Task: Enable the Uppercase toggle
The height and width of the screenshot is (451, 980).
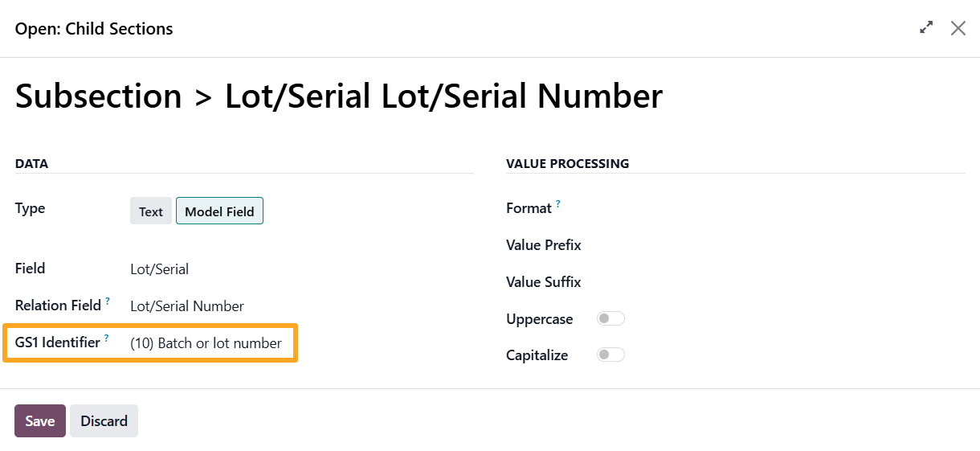Action: tap(610, 319)
